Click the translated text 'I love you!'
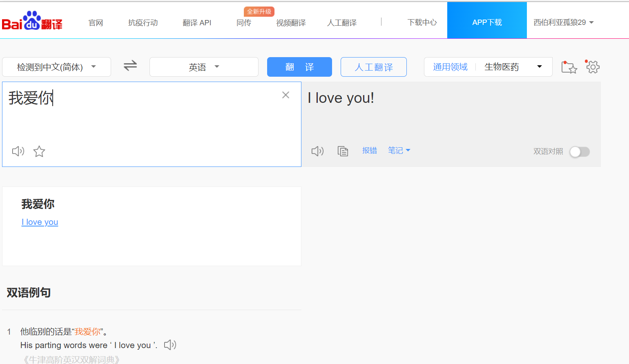Image resolution: width=629 pixels, height=364 pixels. pos(341,98)
